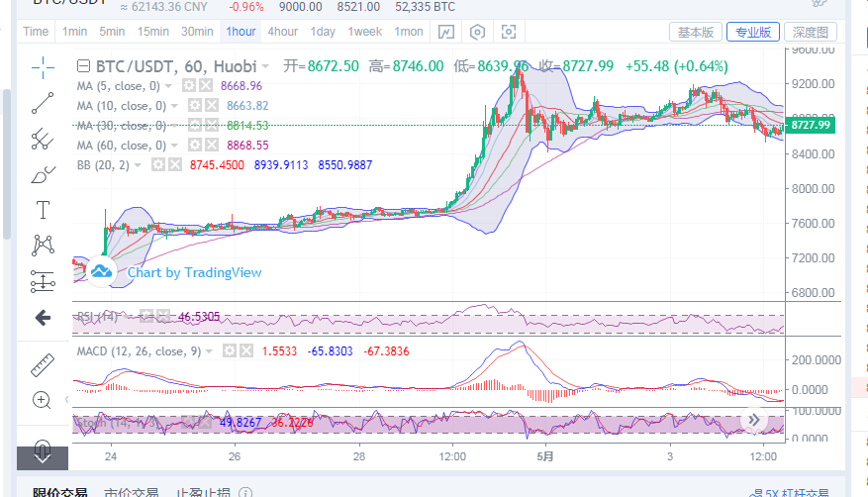The image size is (868, 497).
Task: Open MA (5, close, 0) settings gear
Action: 189,86
